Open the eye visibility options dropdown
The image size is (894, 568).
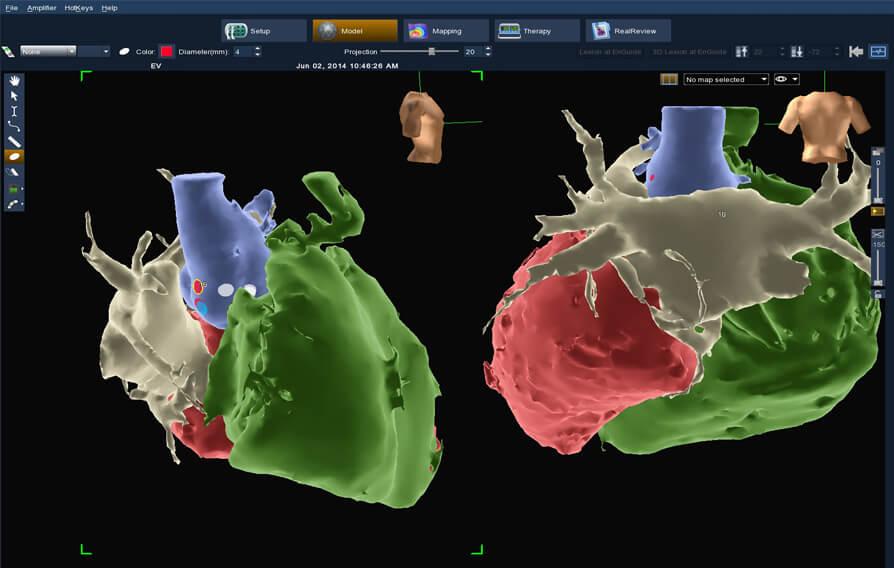pyautogui.click(x=786, y=79)
